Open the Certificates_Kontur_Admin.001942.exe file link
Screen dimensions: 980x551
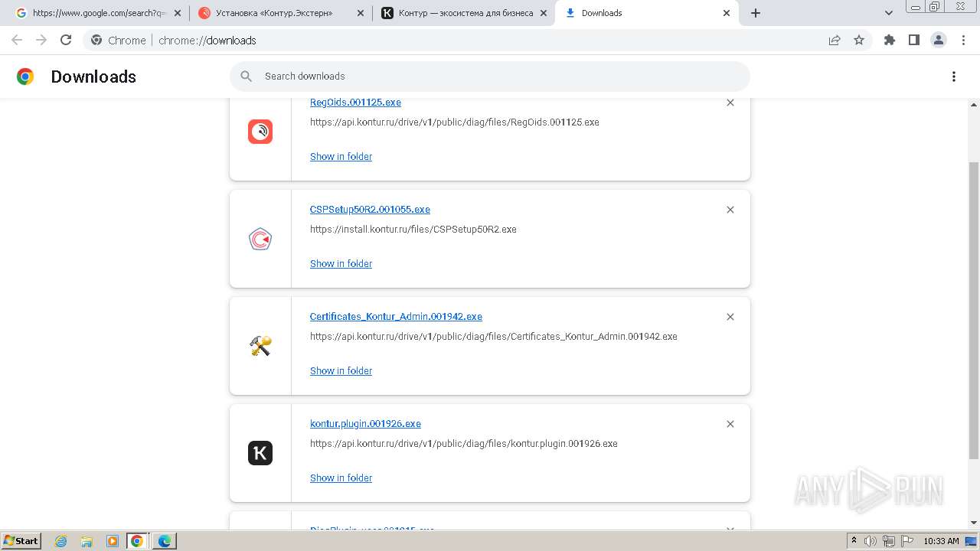click(396, 316)
